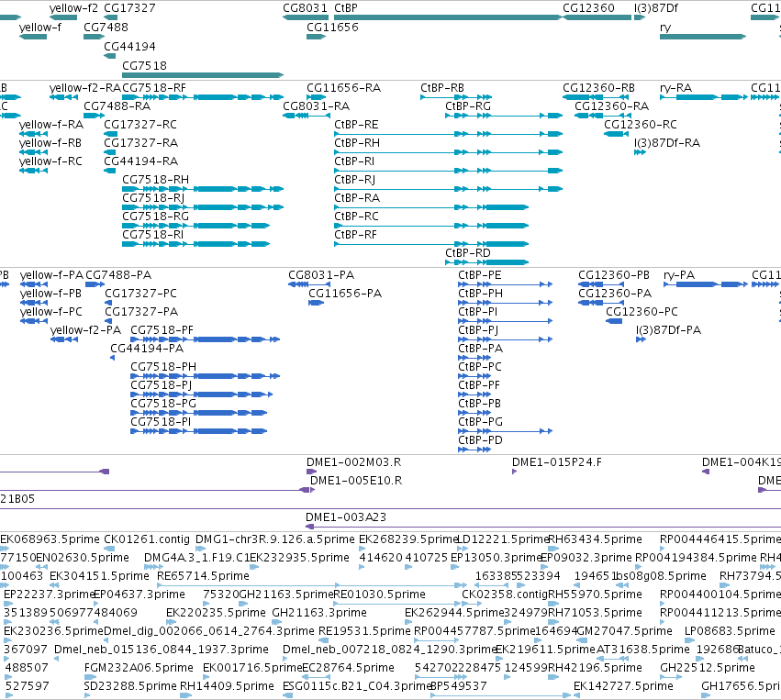The width and height of the screenshot is (781, 700).
Task: Select BAC clone DME1-003A23
Action: click(x=346, y=517)
